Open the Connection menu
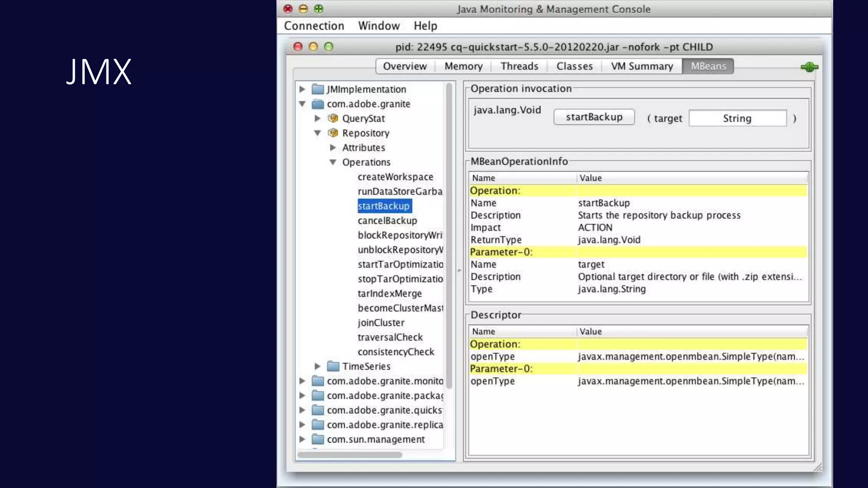 (x=314, y=26)
